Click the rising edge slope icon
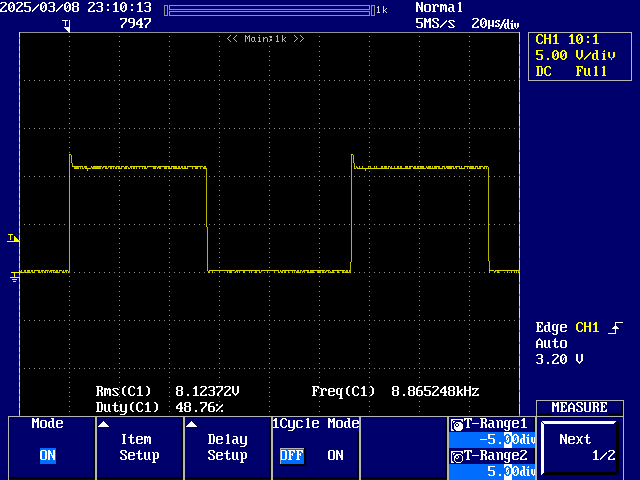This screenshot has height=480, width=640. [615, 328]
